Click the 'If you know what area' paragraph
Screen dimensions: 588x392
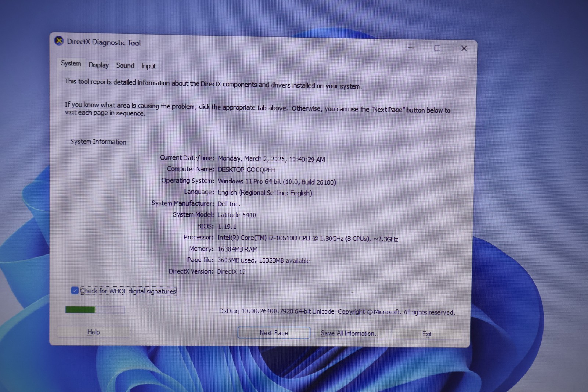257,109
